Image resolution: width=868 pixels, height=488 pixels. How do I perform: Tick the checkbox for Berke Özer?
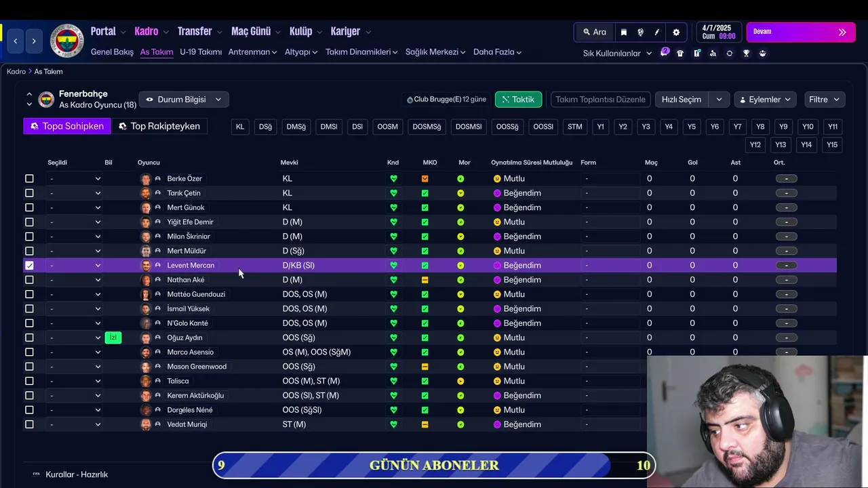pyautogui.click(x=29, y=179)
